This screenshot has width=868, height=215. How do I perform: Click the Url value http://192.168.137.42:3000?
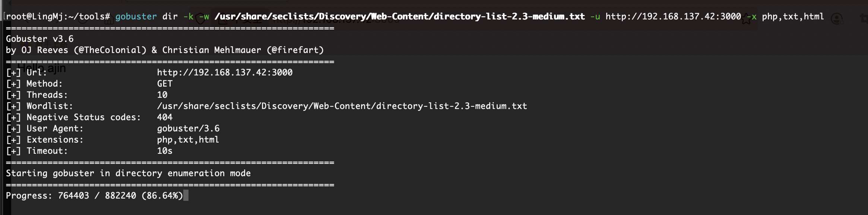225,72
